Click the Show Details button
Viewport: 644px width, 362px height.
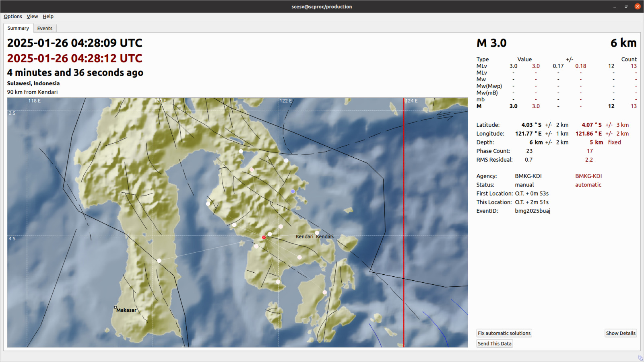point(621,333)
